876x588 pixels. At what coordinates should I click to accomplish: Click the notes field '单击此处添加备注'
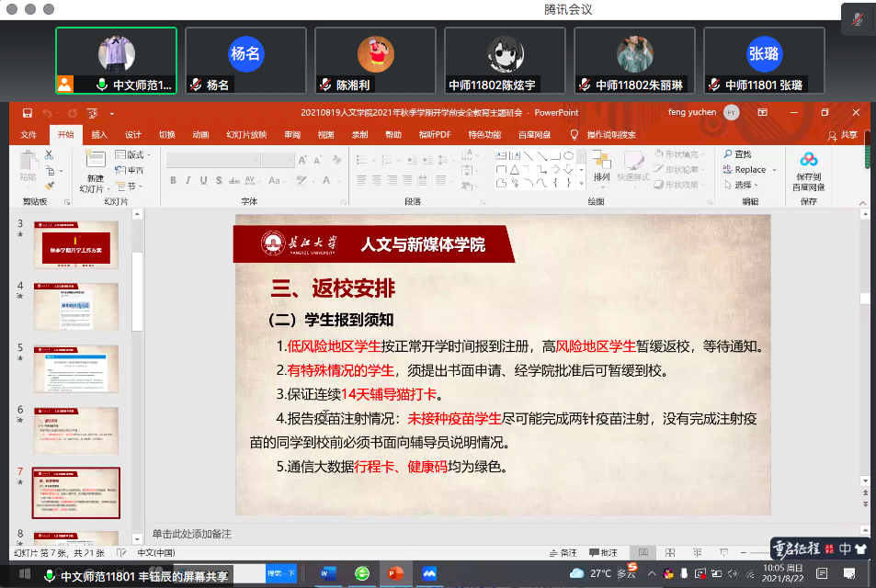coord(191,534)
